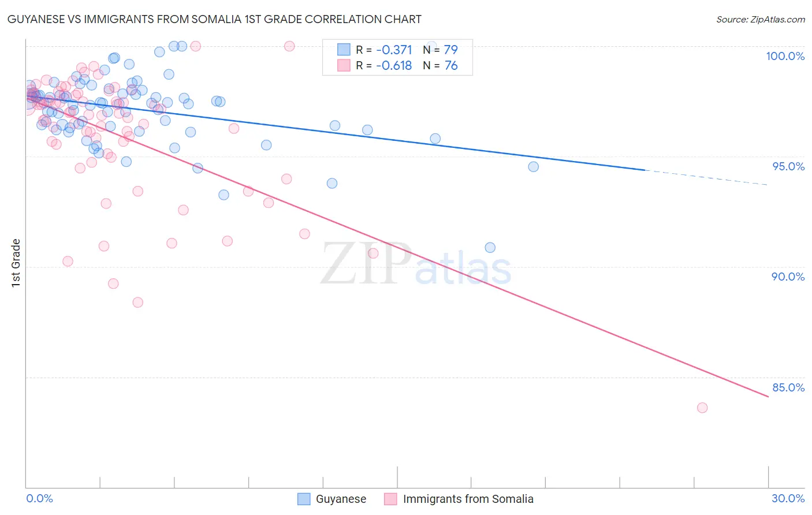The image size is (812, 515).
Task: Click the blue Guyanese legend swatch
Action: pyautogui.click(x=304, y=499)
